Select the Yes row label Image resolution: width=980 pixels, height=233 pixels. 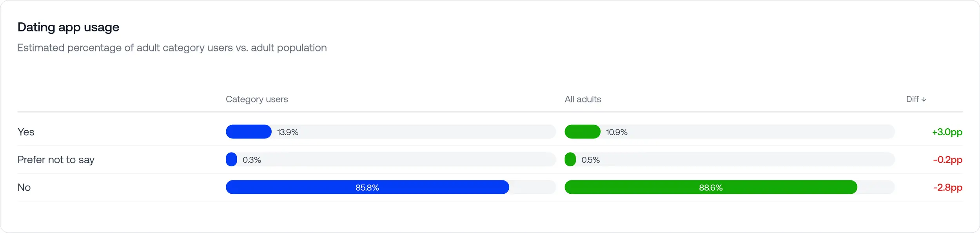pos(26,132)
